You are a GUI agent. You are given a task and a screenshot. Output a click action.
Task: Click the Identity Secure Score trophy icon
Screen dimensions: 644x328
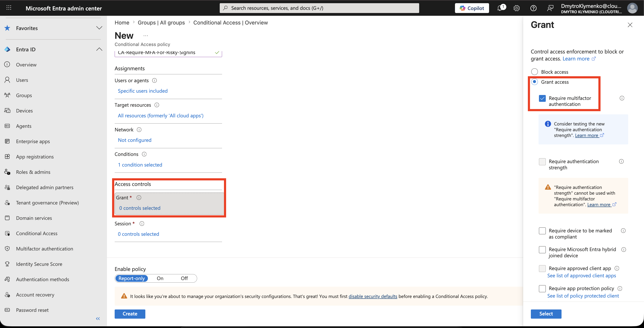(7, 264)
